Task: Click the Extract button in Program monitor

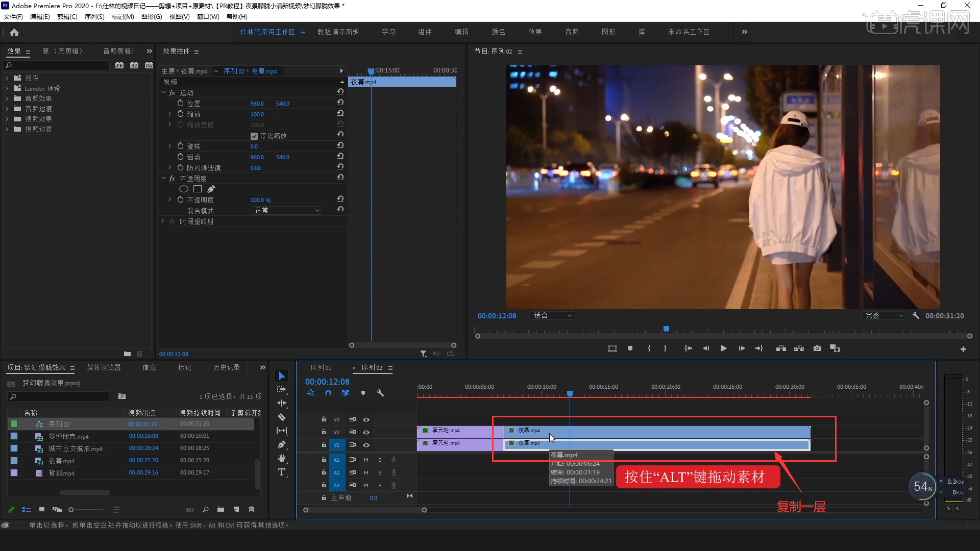Action: (x=799, y=348)
